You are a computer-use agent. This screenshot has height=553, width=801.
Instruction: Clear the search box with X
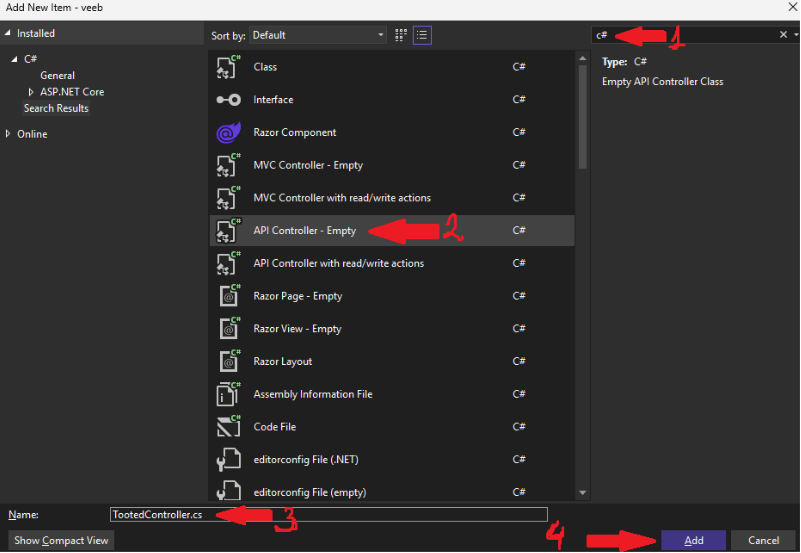click(x=783, y=35)
